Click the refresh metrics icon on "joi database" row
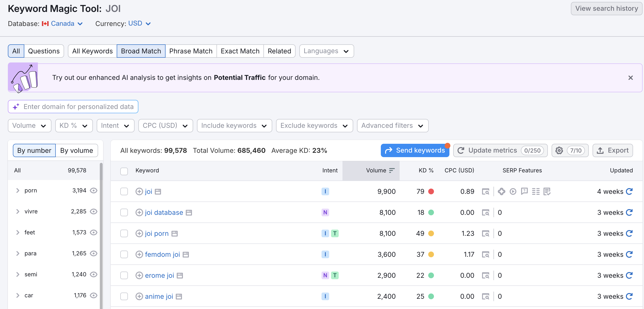Viewport: 644px width, 309px height. point(629,212)
